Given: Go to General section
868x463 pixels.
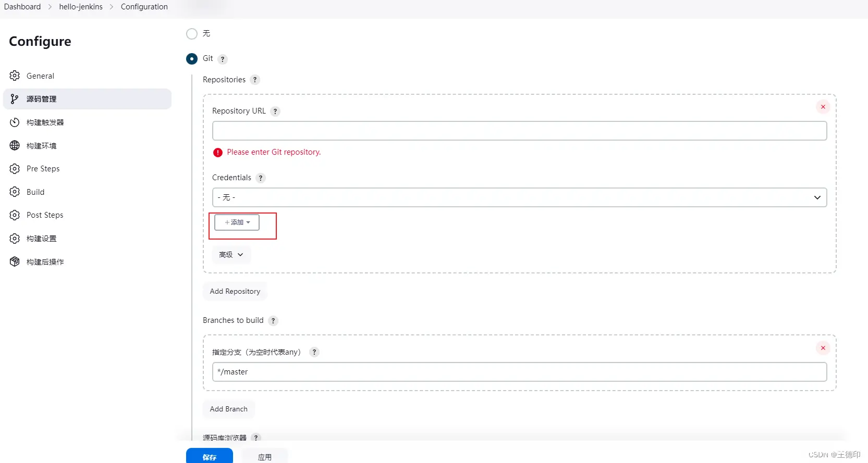Looking at the screenshot, I should (87, 76).
